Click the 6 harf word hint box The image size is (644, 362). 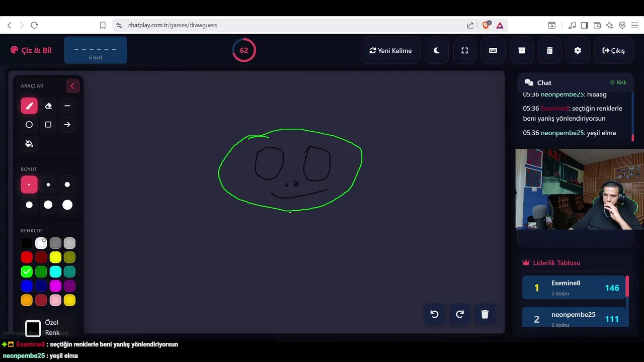coord(96,50)
